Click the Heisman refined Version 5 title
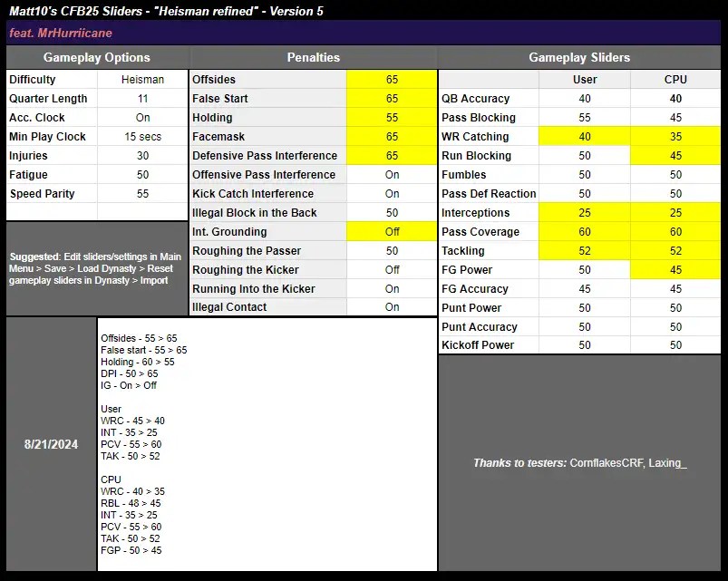This screenshot has height=581, width=728. 166,11
